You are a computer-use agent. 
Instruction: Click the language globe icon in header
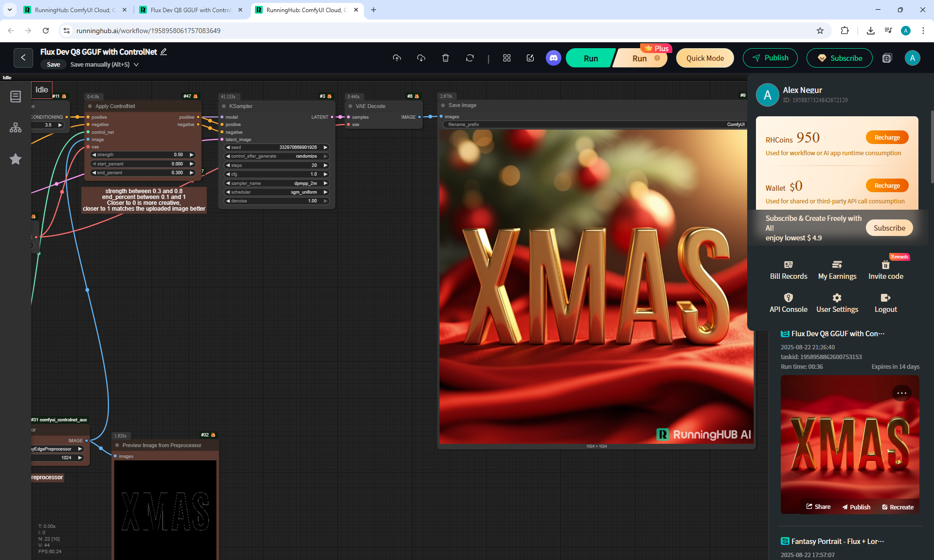pos(887,58)
